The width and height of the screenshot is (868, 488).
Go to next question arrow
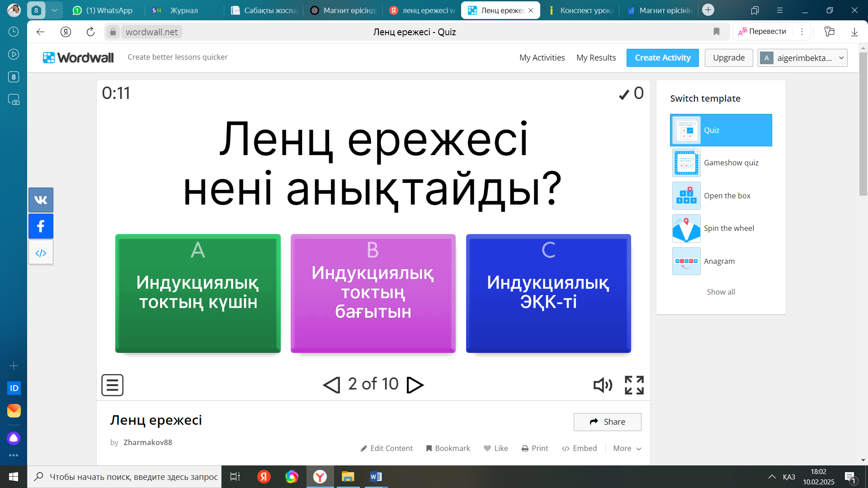[415, 385]
